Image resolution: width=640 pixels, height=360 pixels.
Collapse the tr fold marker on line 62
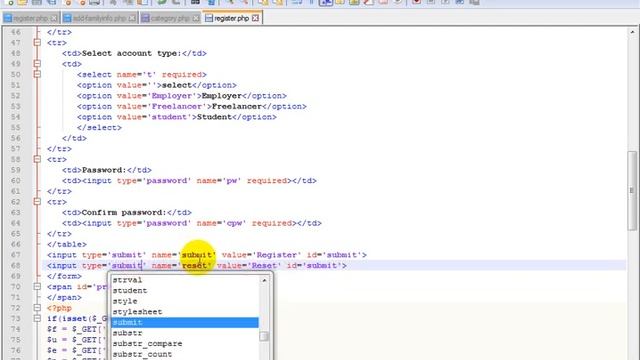pyautogui.click(x=37, y=202)
